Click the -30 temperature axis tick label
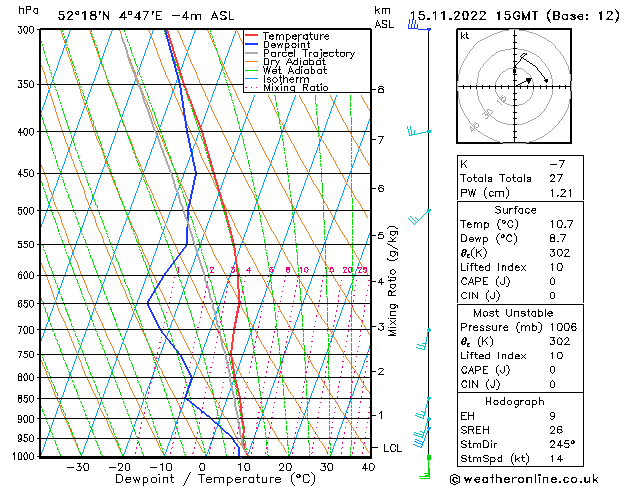The width and height of the screenshot is (629, 486). [77, 467]
